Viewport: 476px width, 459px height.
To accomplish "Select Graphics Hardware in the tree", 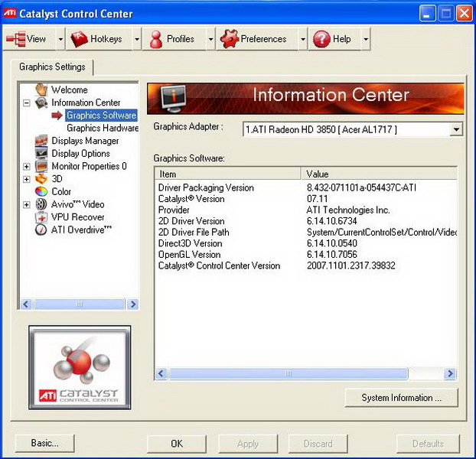I will (x=103, y=128).
